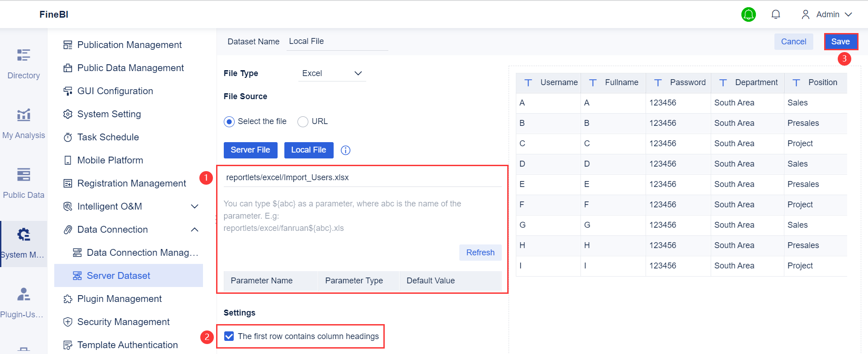The image size is (868, 354).
Task: Open the Admin user dropdown
Action: [827, 14]
